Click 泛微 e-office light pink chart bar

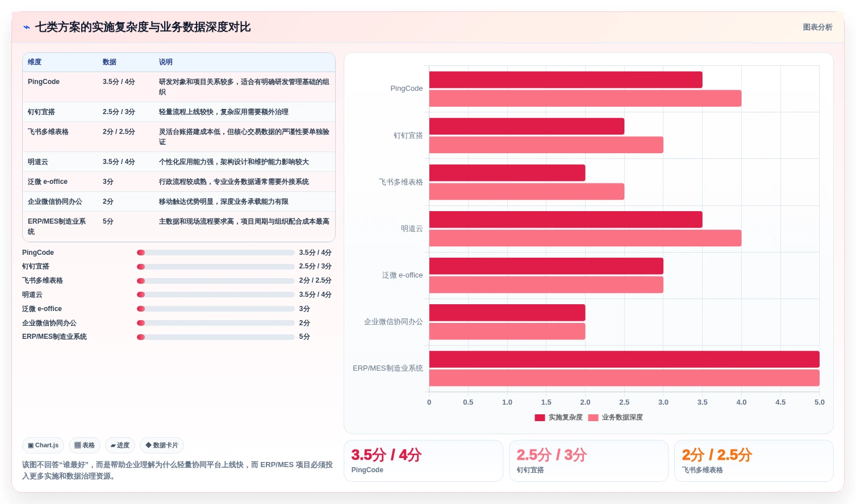click(x=546, y=284)
